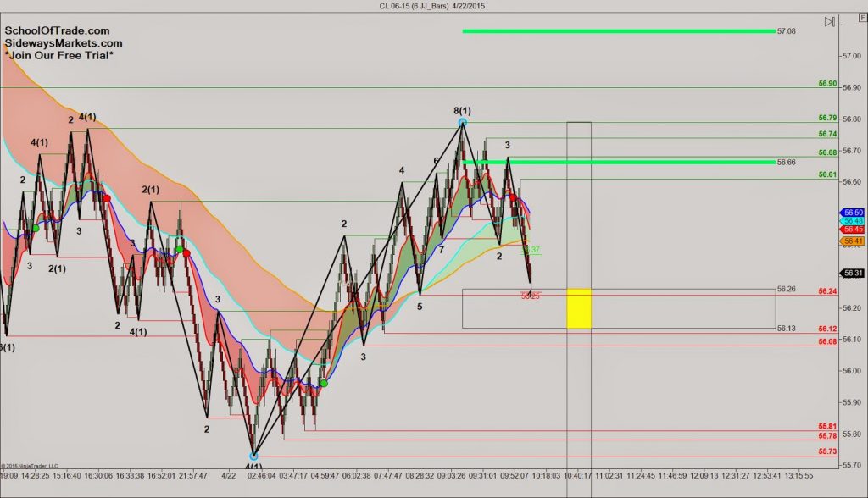
Task: Click the cyan 56.48 price marker
Action: point(853,221)
